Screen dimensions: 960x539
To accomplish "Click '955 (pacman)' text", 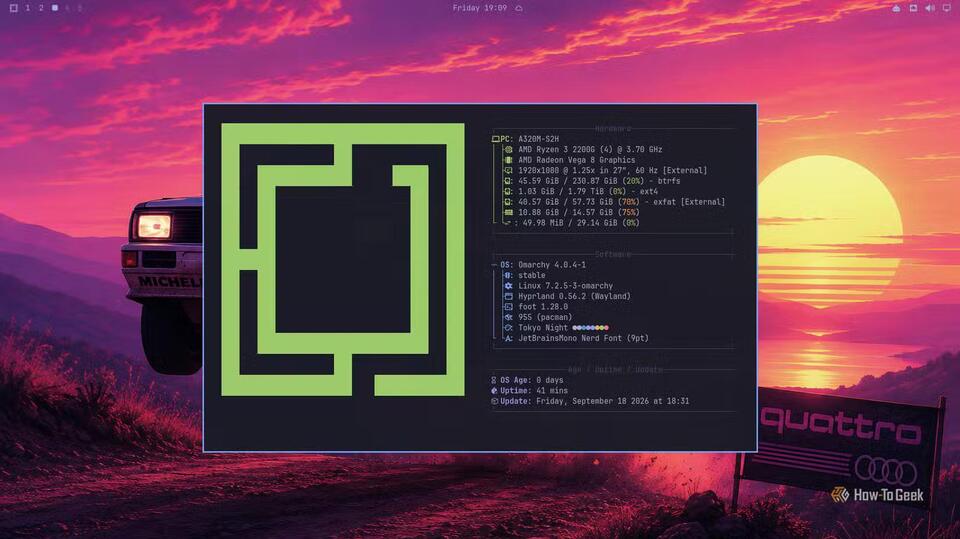I will point(545,317).
